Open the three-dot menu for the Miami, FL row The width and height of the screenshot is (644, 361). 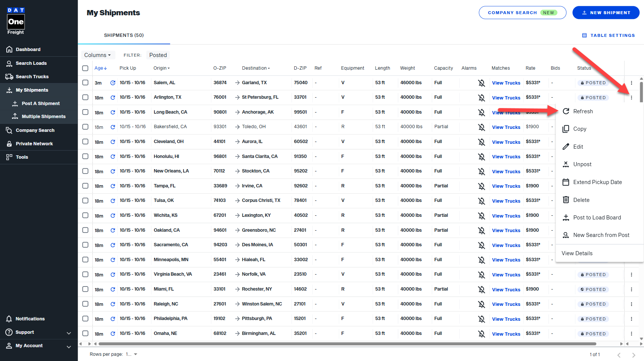631,289
